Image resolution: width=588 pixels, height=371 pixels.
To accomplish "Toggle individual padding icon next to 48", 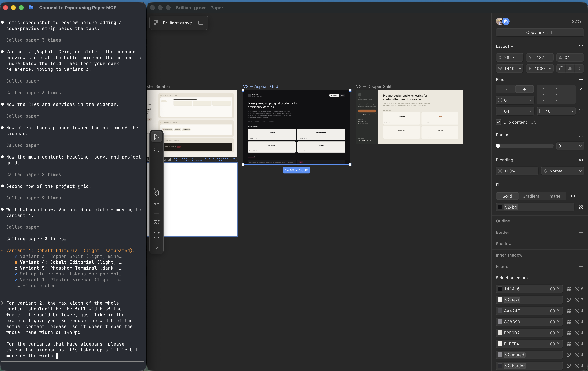I will click(581, 111).
